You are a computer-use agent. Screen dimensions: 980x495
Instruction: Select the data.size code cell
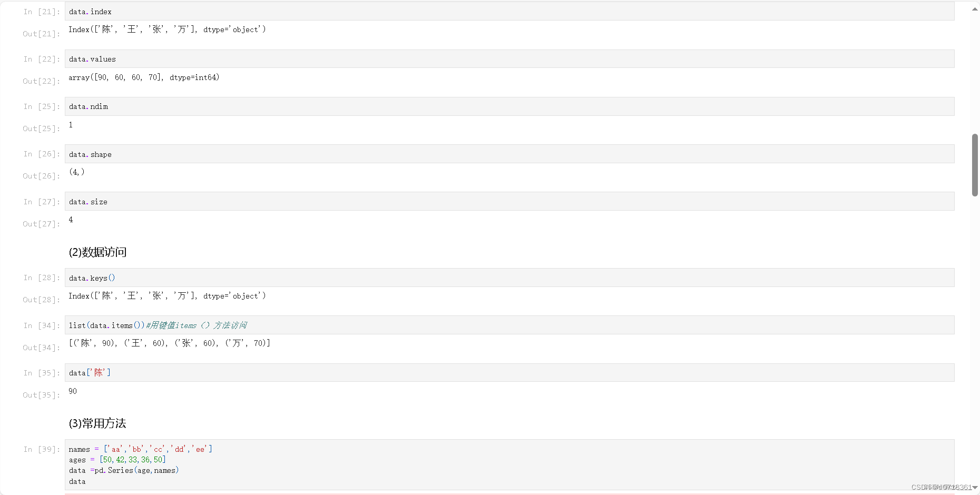pos(509,201)
